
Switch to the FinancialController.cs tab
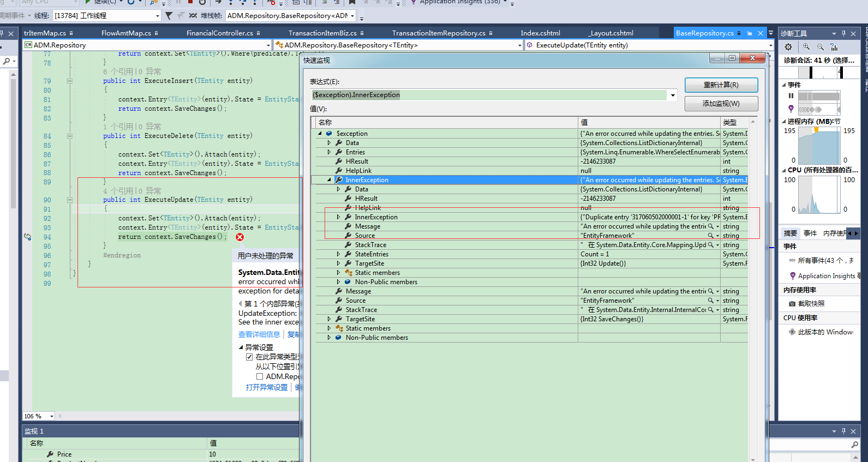pyautogui.click(x=220, y=33)
